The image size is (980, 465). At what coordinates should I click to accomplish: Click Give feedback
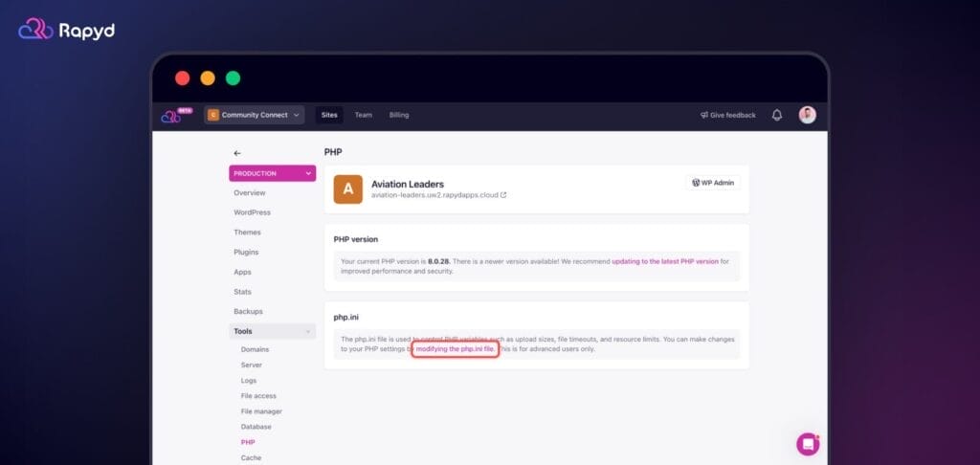[x=727, y=115]
